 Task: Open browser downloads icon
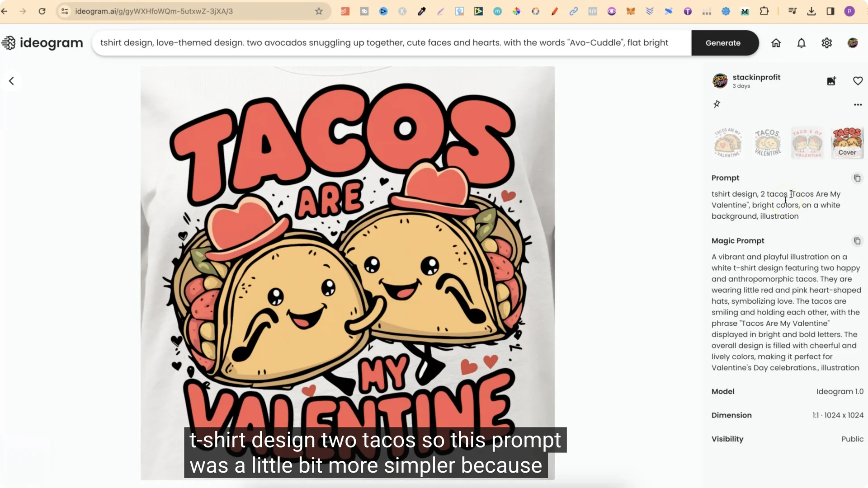811,11
